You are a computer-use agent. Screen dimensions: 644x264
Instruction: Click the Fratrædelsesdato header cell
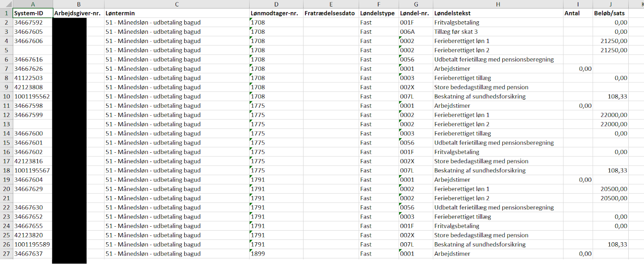click(x=331, y=13)
